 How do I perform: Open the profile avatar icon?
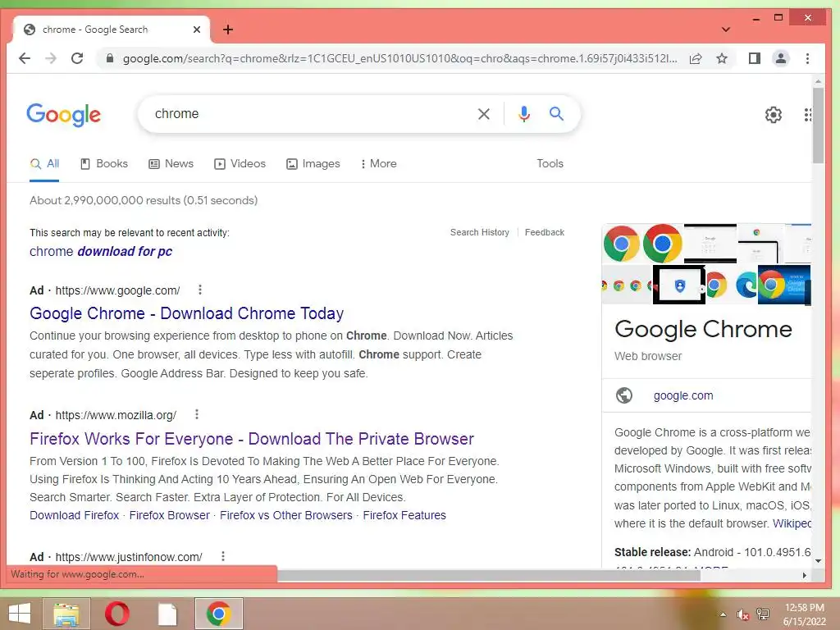tap(781, 58)
